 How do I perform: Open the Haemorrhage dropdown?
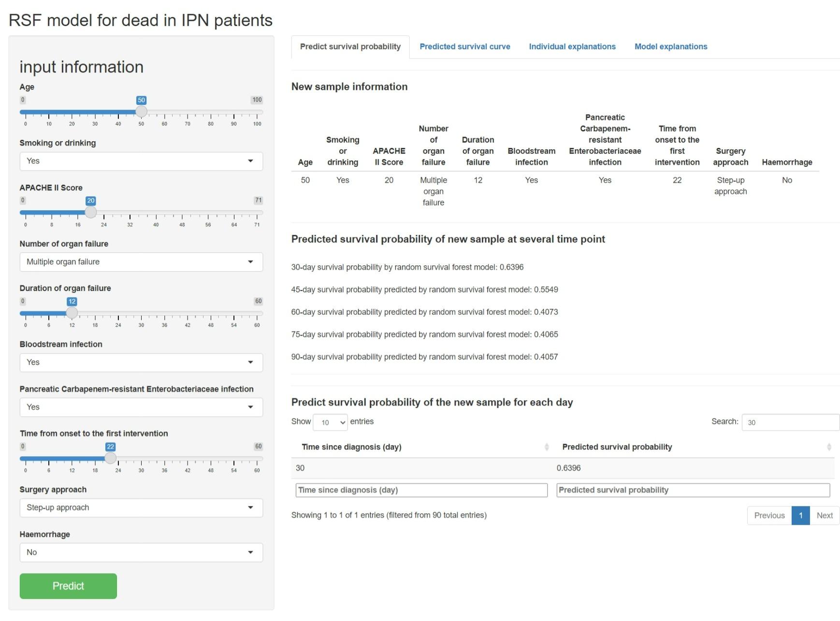pyautogui.click(x=141, y=552)
